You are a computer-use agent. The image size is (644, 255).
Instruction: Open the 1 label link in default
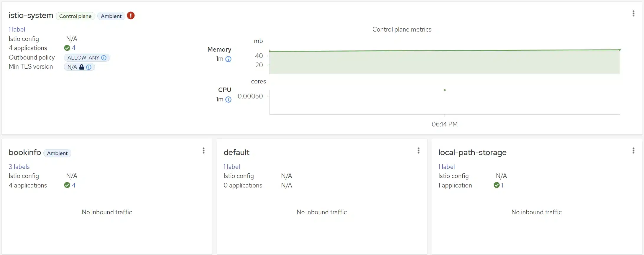pos(232,167)
